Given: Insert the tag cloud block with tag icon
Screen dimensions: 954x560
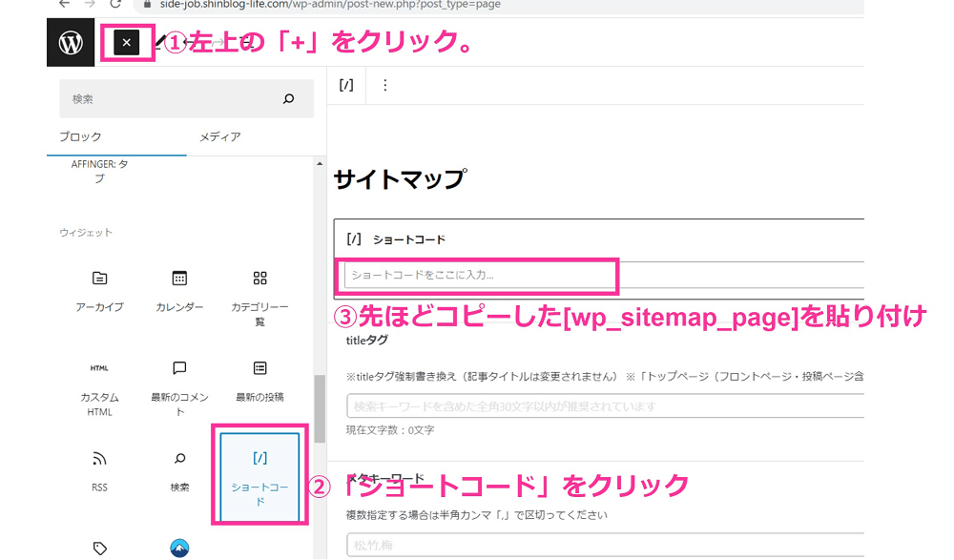Looking at the screenshot, I should (100, 549).
